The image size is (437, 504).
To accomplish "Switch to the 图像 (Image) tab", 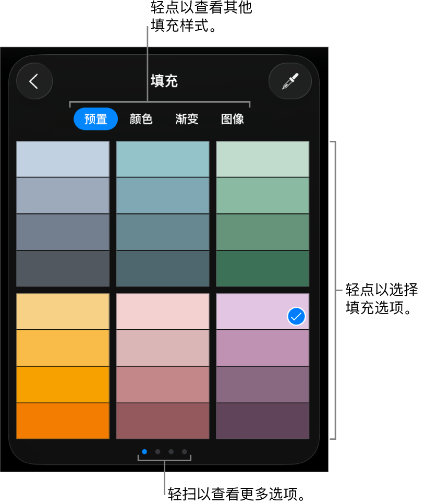I will click(x=233, y=119).
